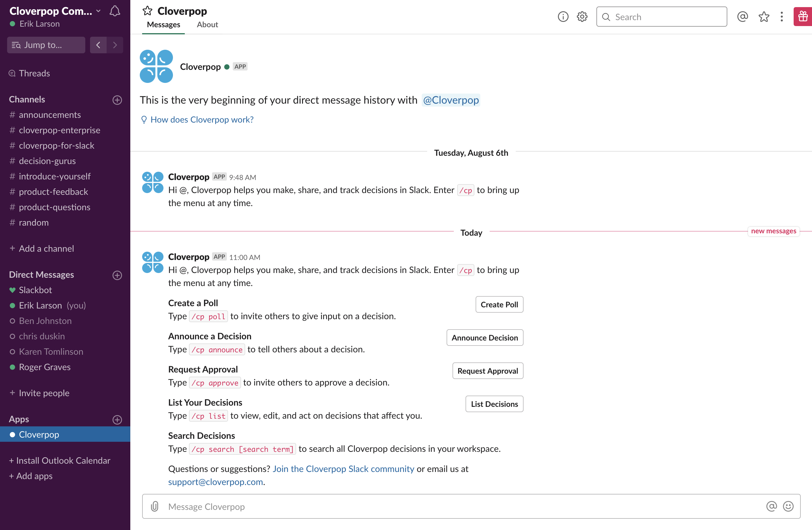The height and width of the screenshot is (530, 812).
Task: Select Cloverpop in Apps list
Action: (x=65, y=434)
